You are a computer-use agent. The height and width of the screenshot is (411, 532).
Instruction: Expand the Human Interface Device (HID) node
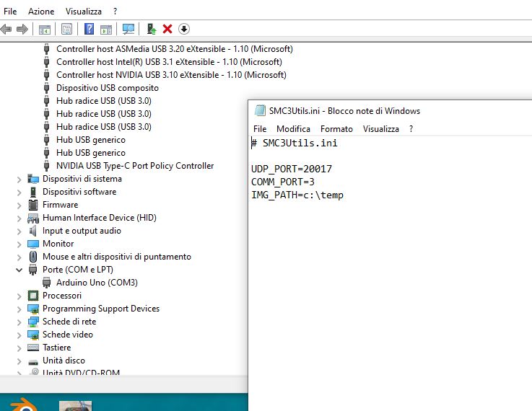click(x=19, y=218)
